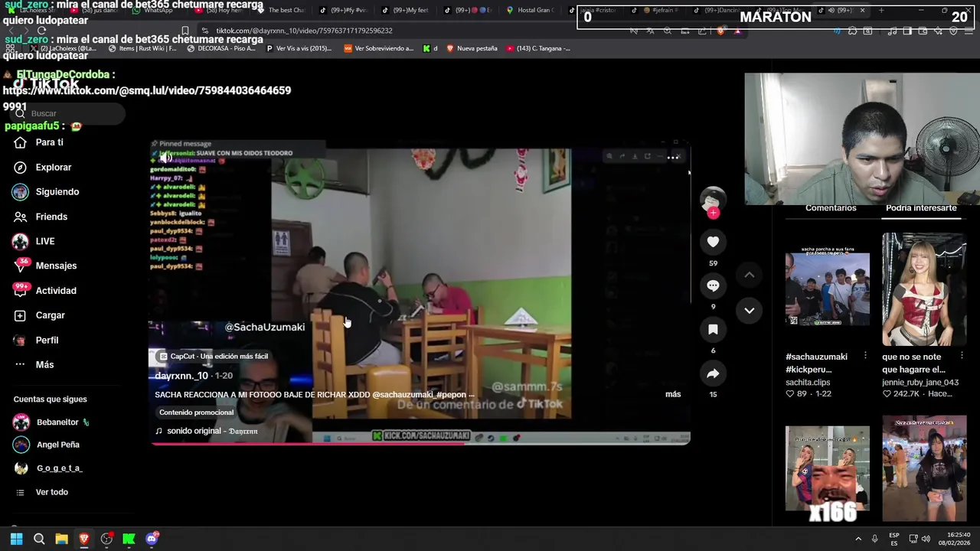Toggle video mute speaker icon
The image size is (980, 551).
coord(165,158)
